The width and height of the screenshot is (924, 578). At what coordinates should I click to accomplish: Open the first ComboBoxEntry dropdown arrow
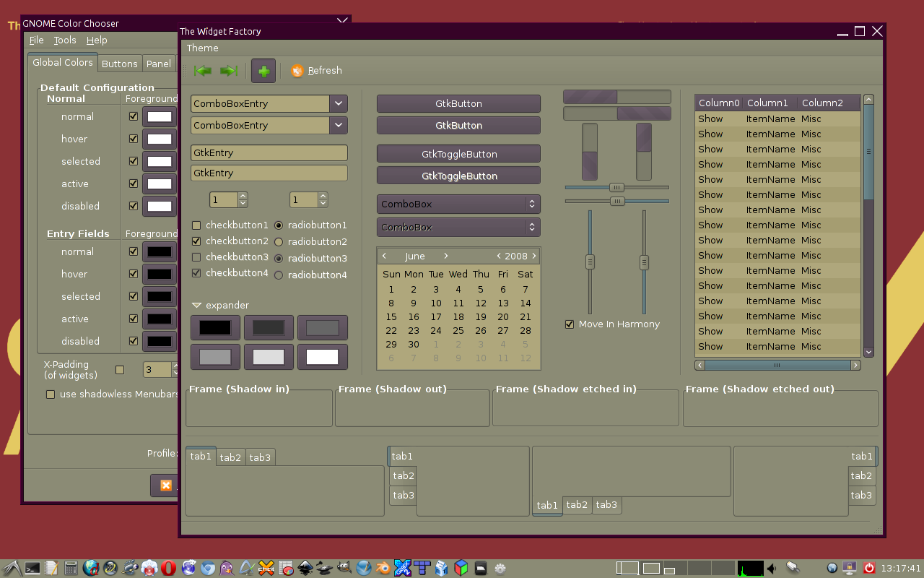(x=339, y=103)
